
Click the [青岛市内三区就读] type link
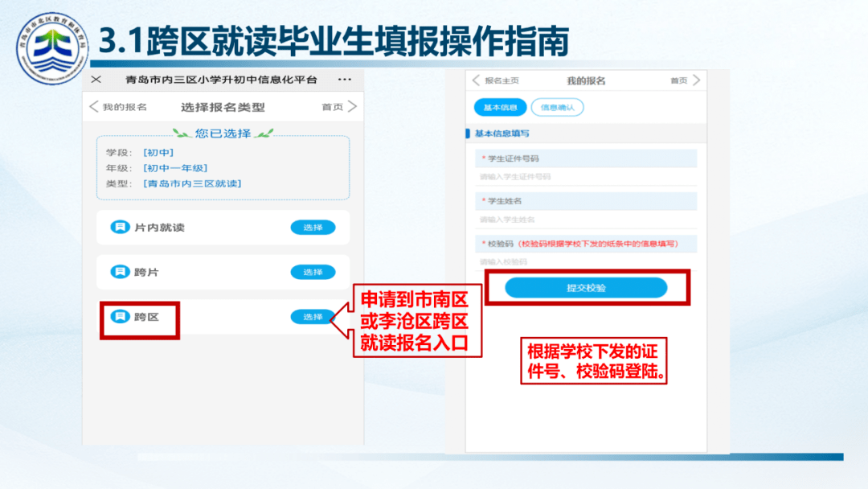tap(192, 183)
